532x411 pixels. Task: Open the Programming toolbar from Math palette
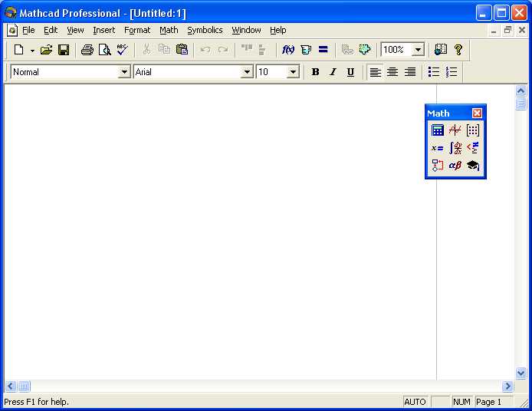click(438, 166)
